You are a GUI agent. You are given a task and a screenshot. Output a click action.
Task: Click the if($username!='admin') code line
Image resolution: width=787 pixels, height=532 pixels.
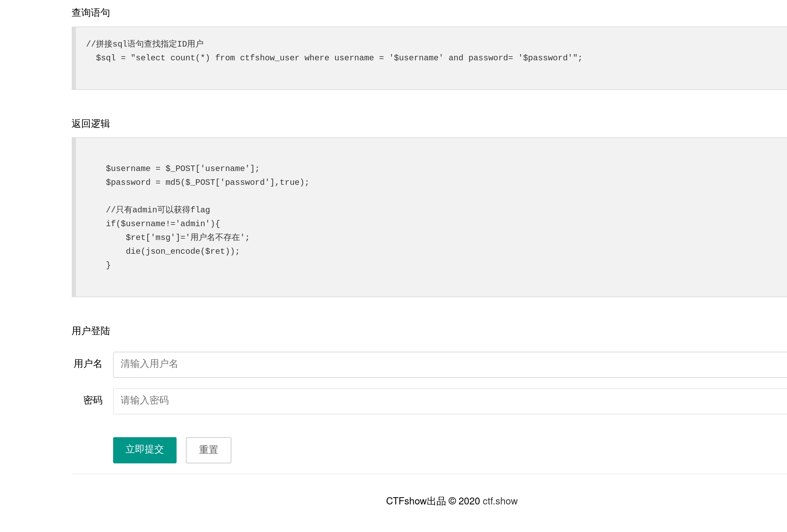[x=162, y=224]
